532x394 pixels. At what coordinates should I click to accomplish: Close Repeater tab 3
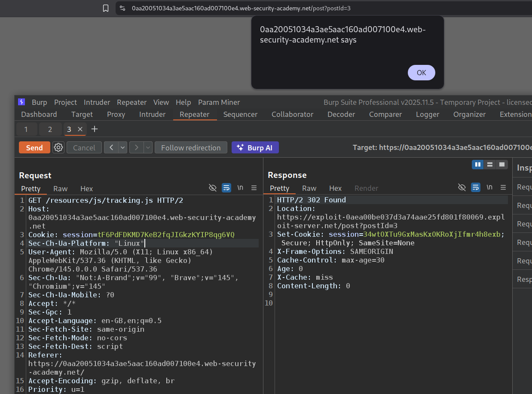tap(80, 129)
